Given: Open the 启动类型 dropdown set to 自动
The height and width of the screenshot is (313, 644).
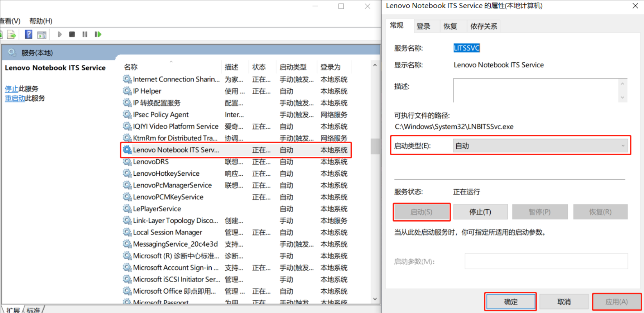Looking at the screenshot, I should pyautogui.click(x=541, y=146).
